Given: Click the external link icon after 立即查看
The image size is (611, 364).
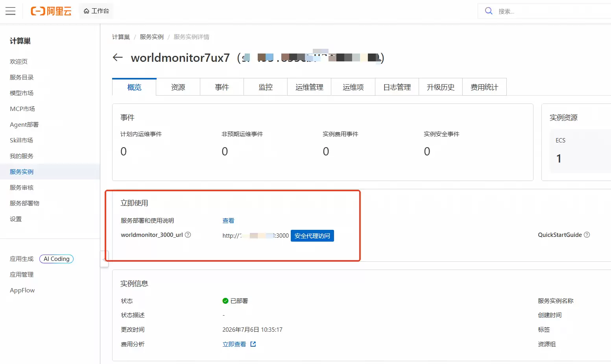Looking at the screenshot, I should (253, 344).
